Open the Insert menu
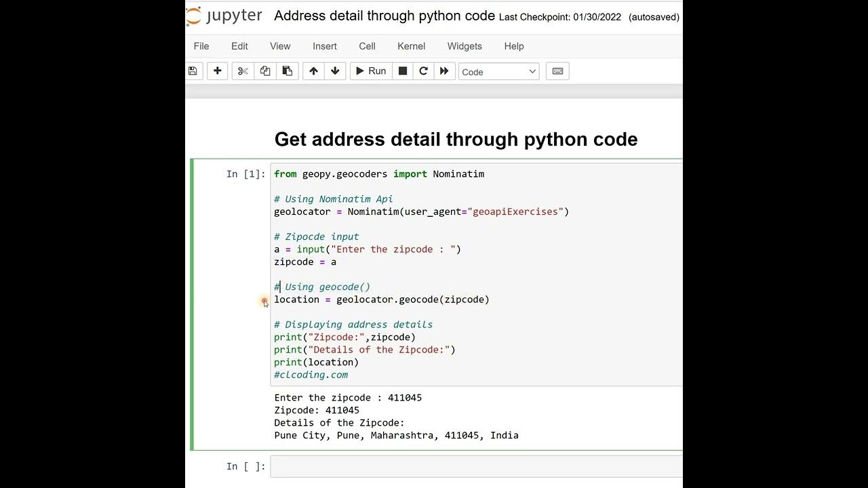 325,46
